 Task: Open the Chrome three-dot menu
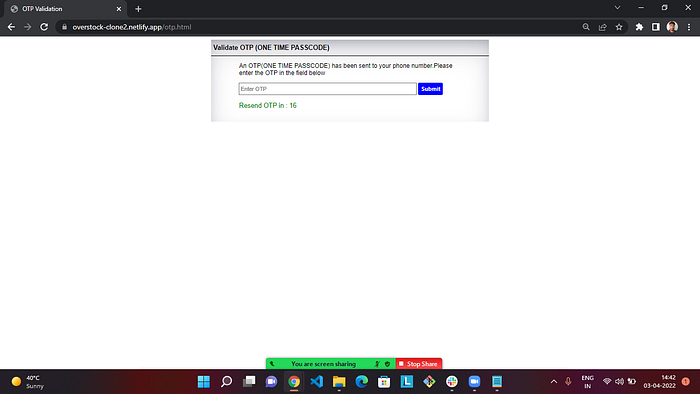689,27
